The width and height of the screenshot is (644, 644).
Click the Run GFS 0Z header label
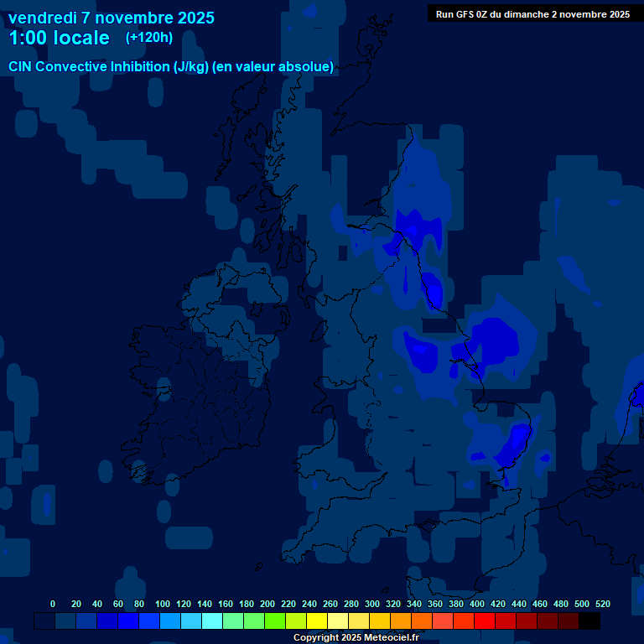click(x=532, y=14)
